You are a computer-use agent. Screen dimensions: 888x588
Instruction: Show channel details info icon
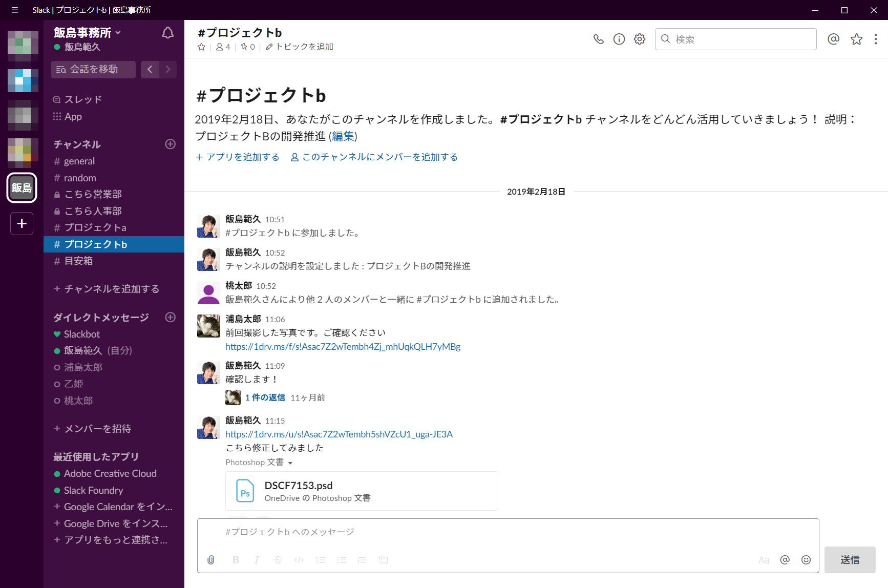click(x=619, y=39)
